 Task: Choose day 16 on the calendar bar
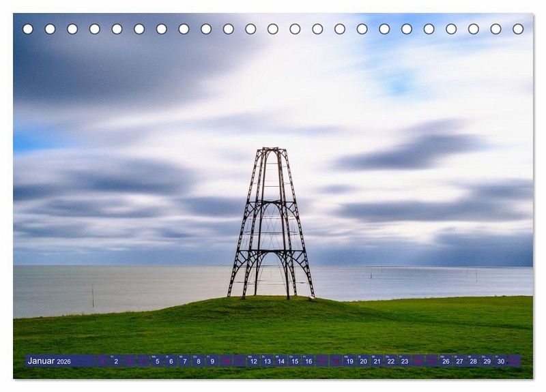click(x=308, y=361)
